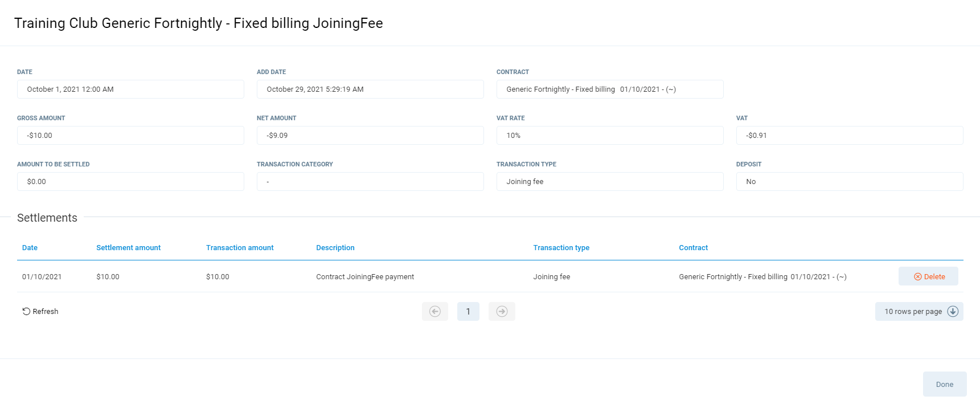Click the Contract column header
Image resolution: width=980 pixels, height=408 pixels.
click(x=693, y=248)
